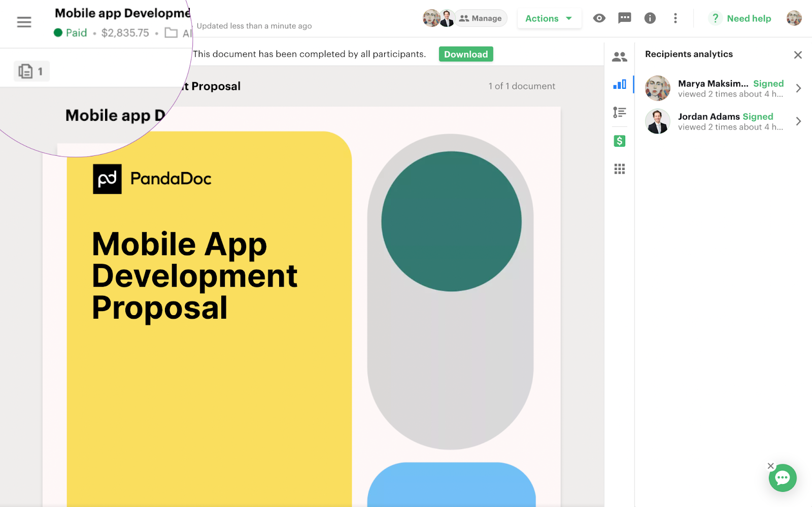Click Jordan Adams recipient avatar in panel
This screenshot has width=812, height=507.
(658, 121)
